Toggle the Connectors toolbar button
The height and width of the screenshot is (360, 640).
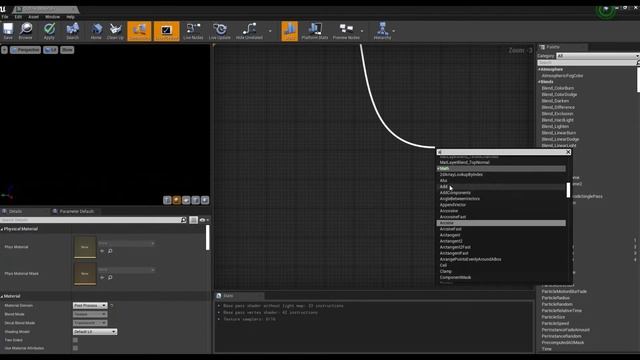[x=139, y=31]
